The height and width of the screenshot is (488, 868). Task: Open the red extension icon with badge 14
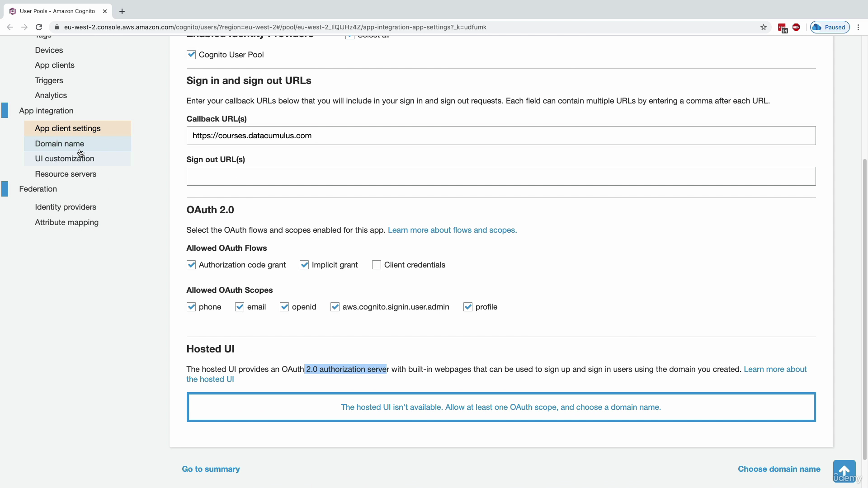click(783, 28)
